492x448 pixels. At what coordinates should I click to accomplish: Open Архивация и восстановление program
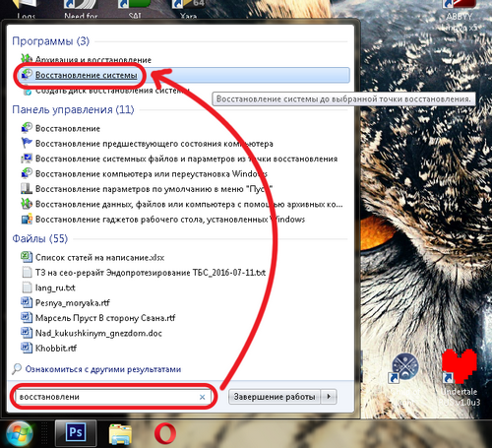click(93, 60)
